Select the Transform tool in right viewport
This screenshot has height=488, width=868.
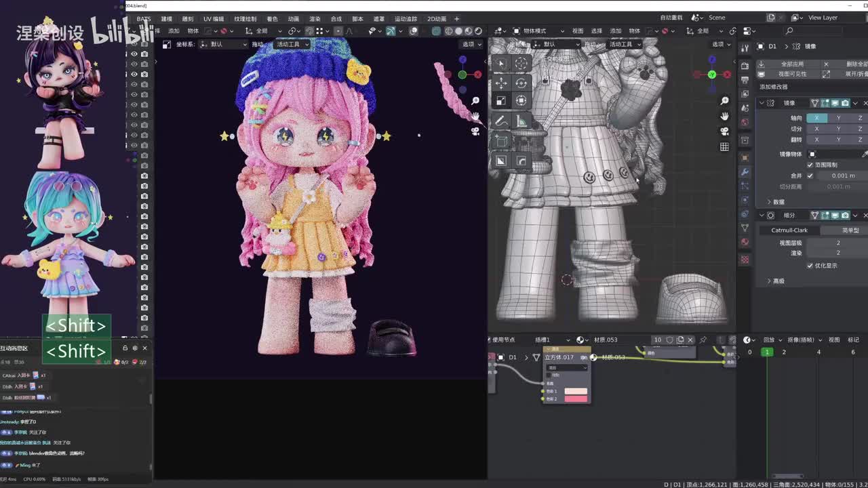point(521,100)
